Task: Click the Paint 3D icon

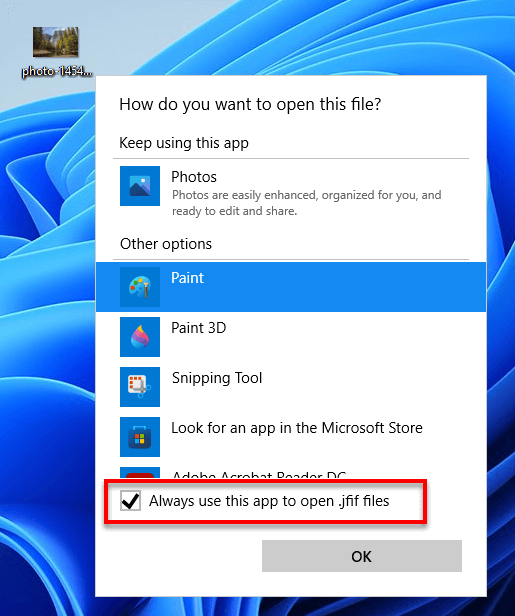Action: (140, 337)
